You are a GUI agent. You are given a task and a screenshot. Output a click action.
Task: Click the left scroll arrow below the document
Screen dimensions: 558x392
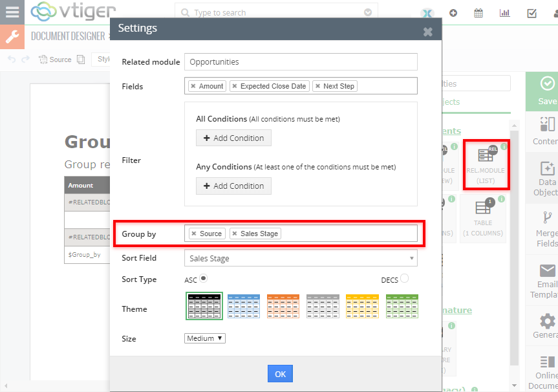tap(6, 386)
